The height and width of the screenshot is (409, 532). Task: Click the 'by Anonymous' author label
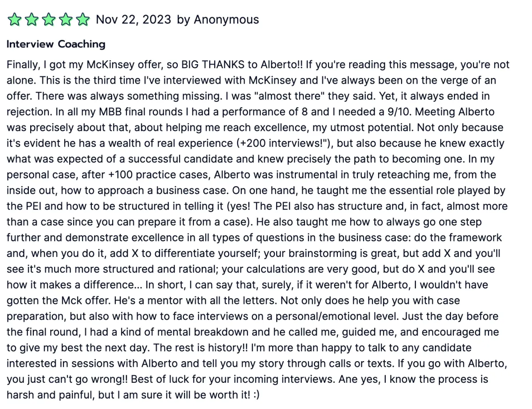click(218, 20)
